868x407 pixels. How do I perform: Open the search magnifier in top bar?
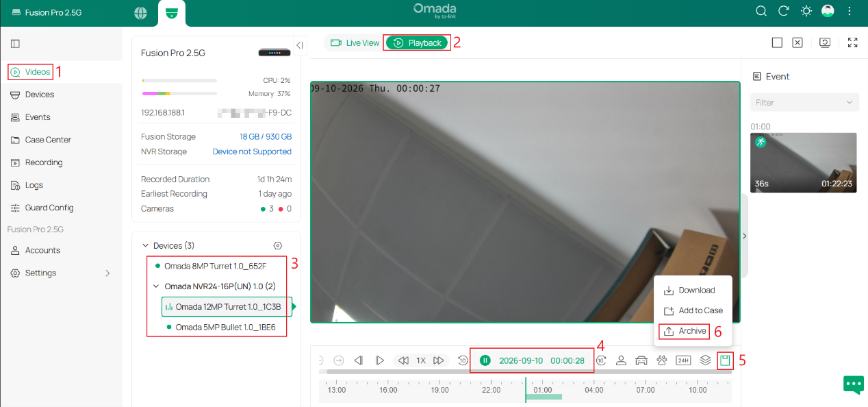761,11
